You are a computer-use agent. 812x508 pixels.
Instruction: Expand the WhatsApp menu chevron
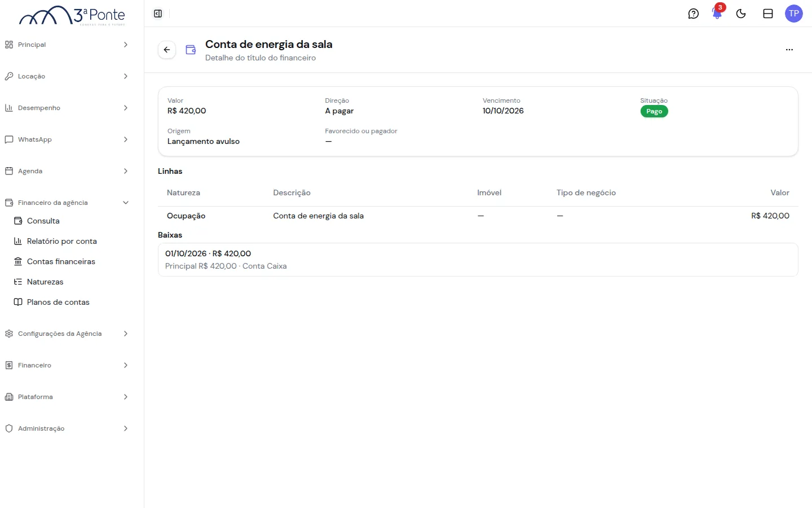pos(126,139)
